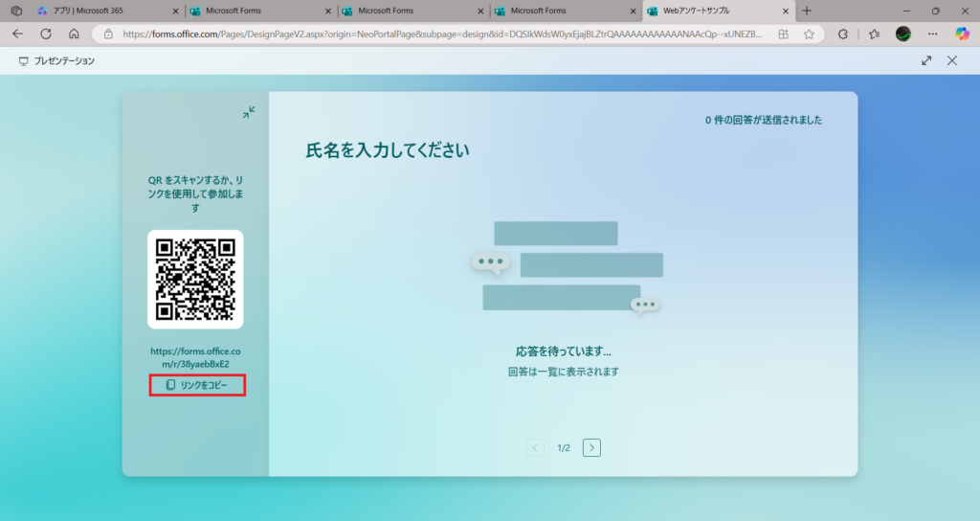
Task: Click the プレゼンテーション label
Action: 64,60
